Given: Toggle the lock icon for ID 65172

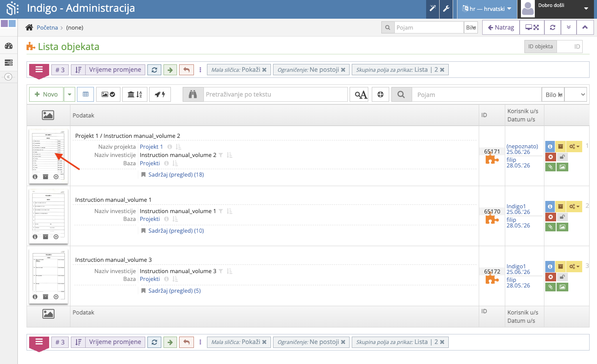Looking at the screenshot, I should coord(562,277).
